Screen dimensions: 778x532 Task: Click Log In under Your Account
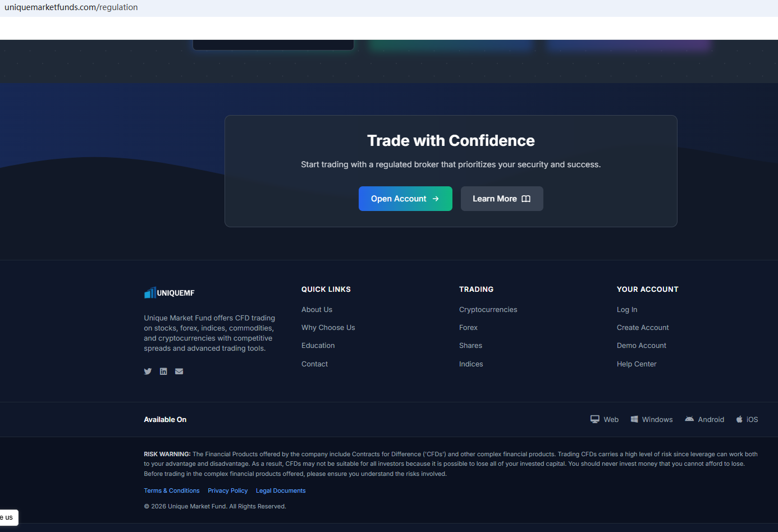[x=626, y=310]
